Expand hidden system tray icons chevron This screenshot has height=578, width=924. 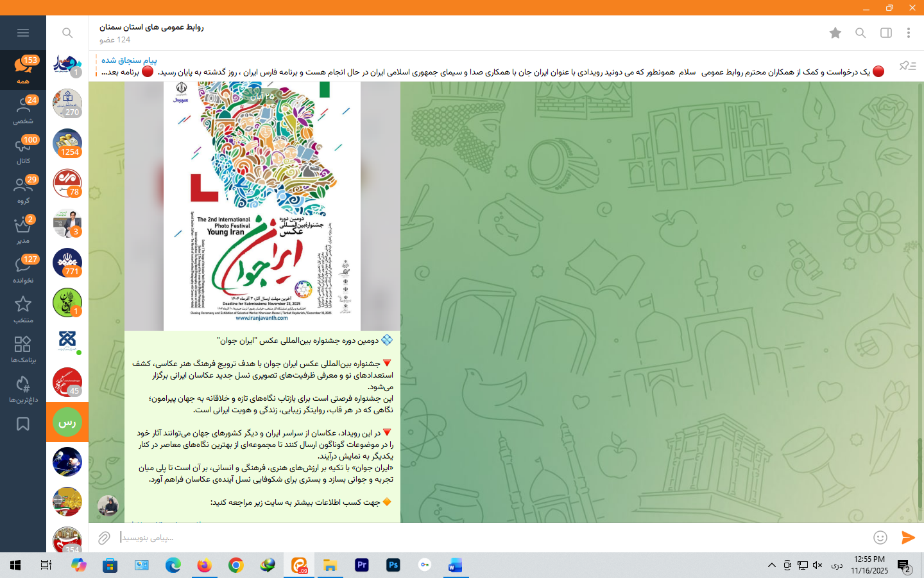771,565
